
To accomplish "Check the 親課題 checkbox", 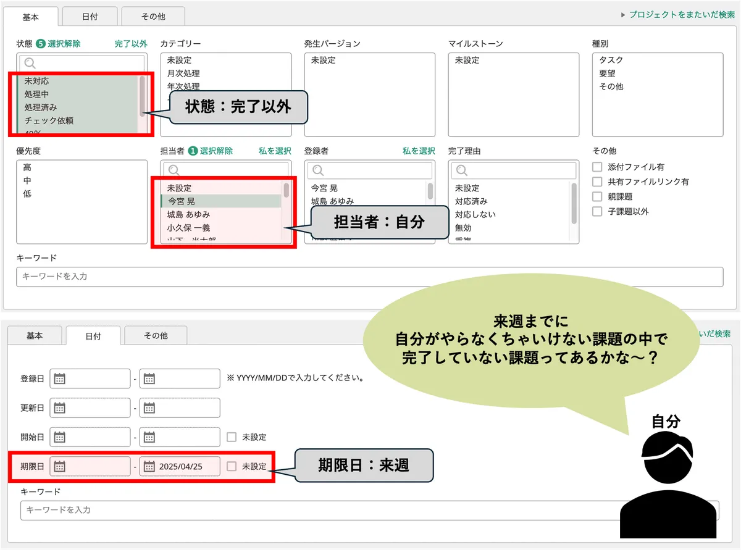I will point(597,196).
